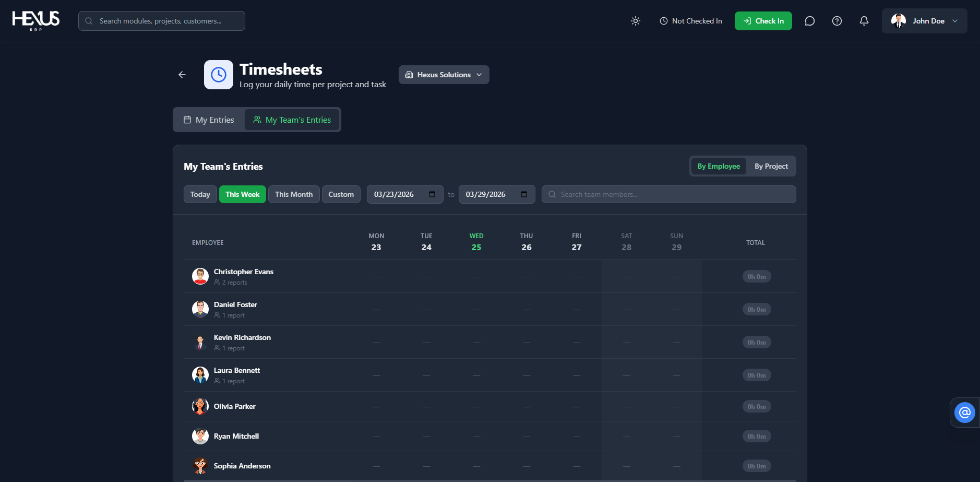Click the FRI 27 column header
Image resolution: width=980 pixels, height=482 pixels.
[x=577, y=242]
